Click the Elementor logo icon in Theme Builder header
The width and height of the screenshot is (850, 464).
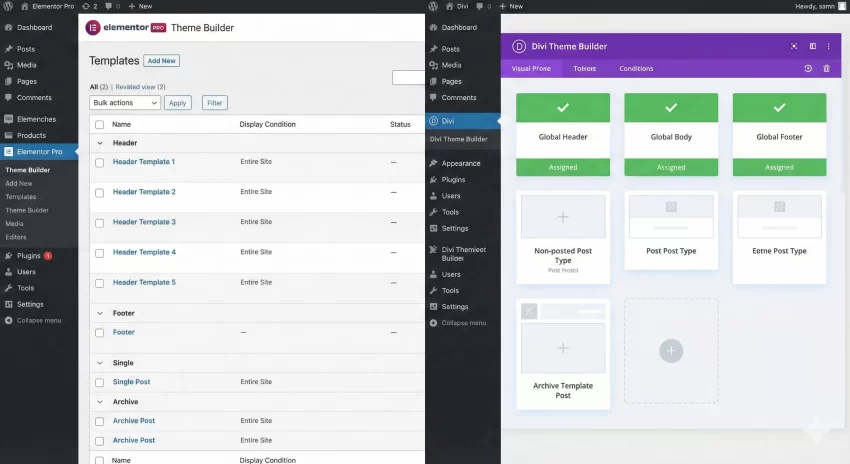93,28
